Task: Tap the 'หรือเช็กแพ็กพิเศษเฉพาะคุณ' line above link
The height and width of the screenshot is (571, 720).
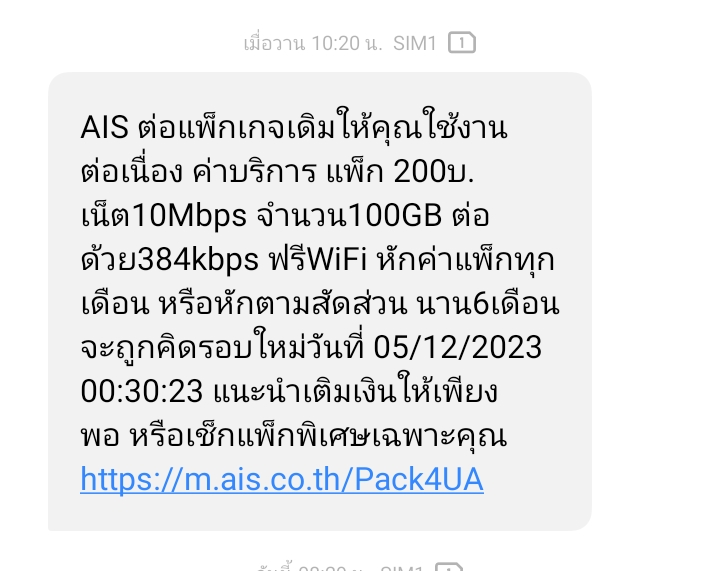Action: tap(318, 435)
